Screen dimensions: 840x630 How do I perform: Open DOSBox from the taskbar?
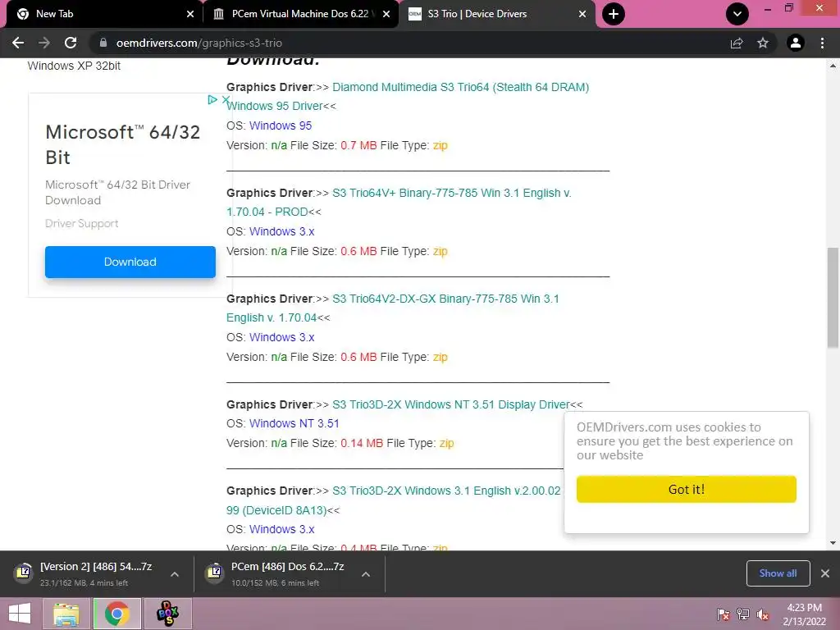point(167,614)
